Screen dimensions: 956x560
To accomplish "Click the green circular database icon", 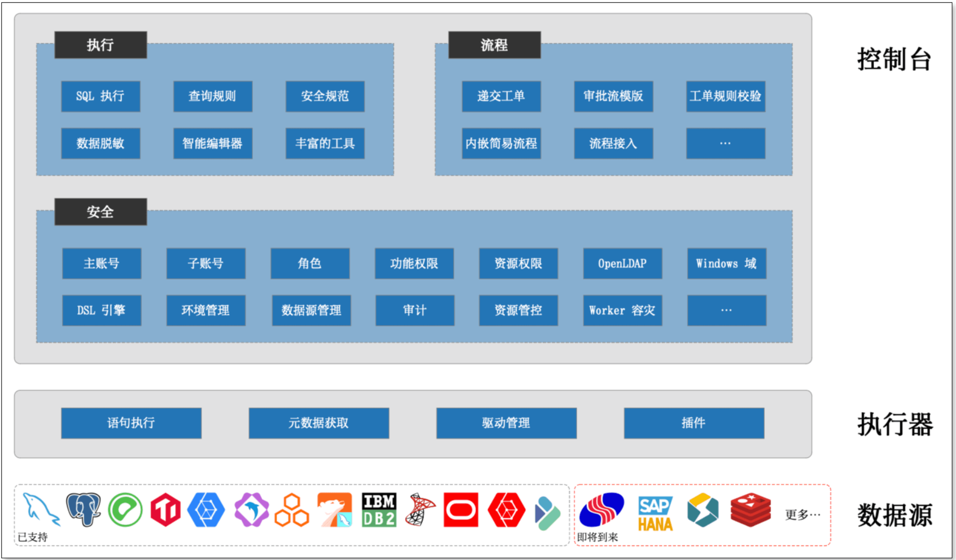I will (x=125, y=510).
